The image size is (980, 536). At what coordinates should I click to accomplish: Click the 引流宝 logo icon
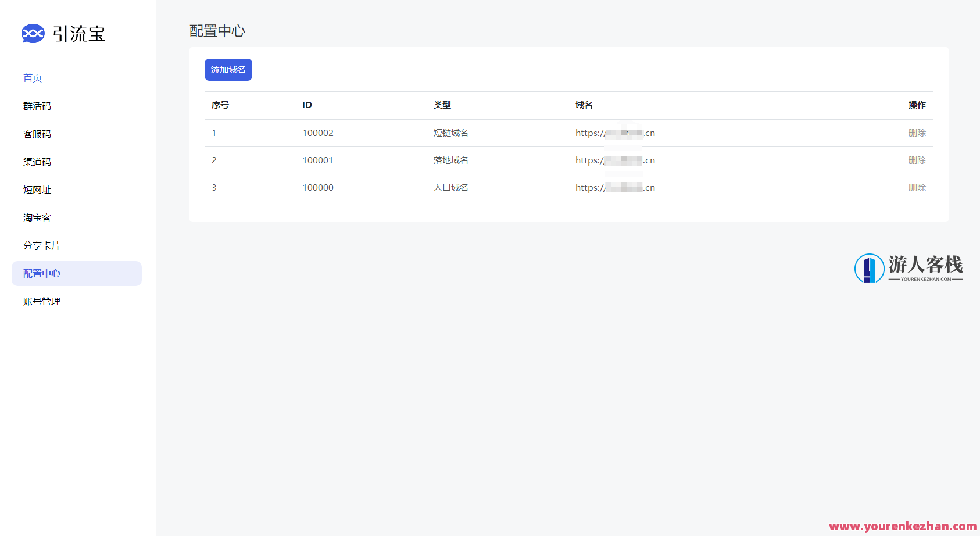pyautogui.click(x=33, y=34)
